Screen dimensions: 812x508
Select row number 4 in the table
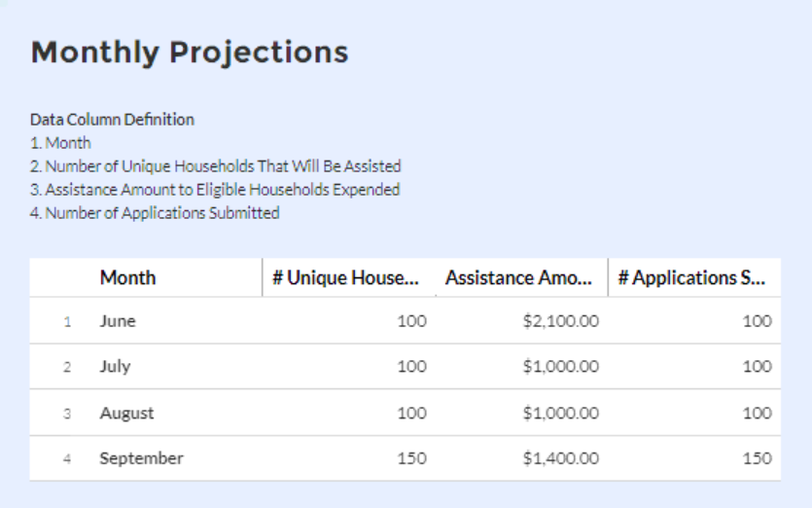coord(67,459)
